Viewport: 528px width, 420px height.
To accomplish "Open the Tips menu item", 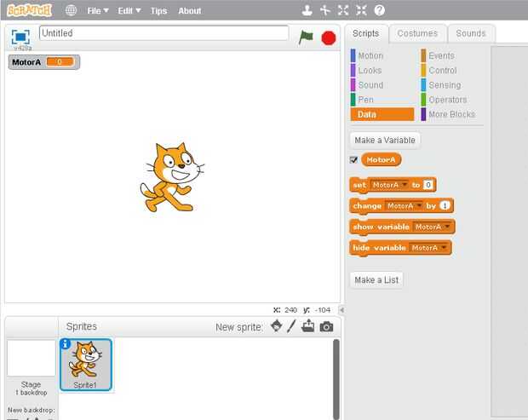I will (158, 11).
